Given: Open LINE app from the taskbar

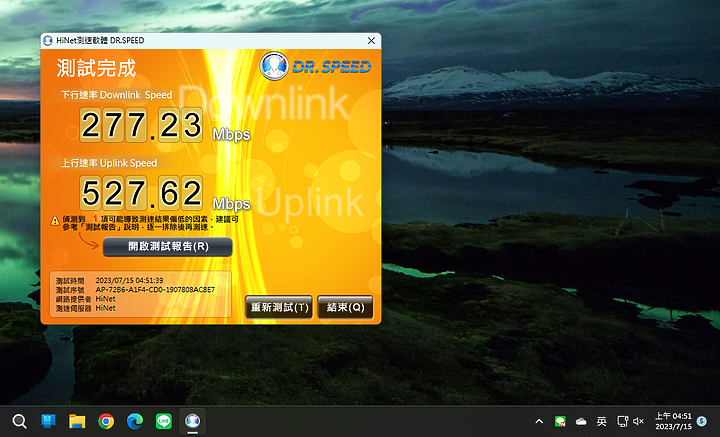Looking at the screenshot, I should pos(164,421).
